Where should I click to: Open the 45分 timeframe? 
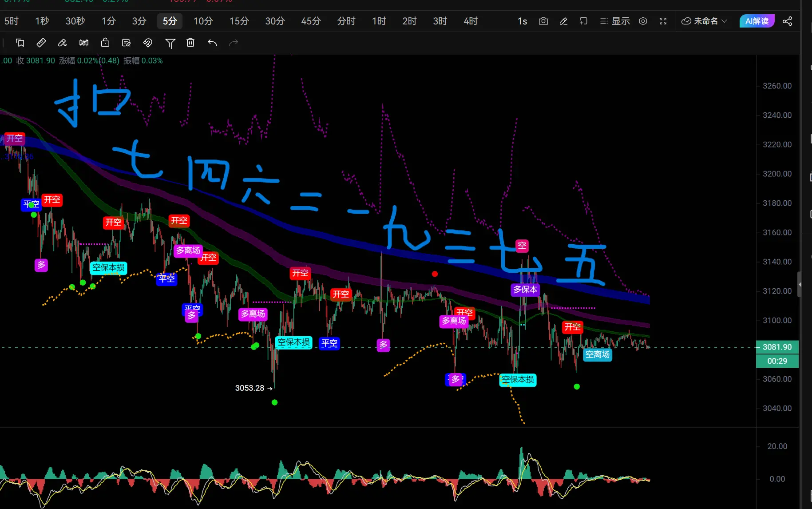click(x=311, y=21)
